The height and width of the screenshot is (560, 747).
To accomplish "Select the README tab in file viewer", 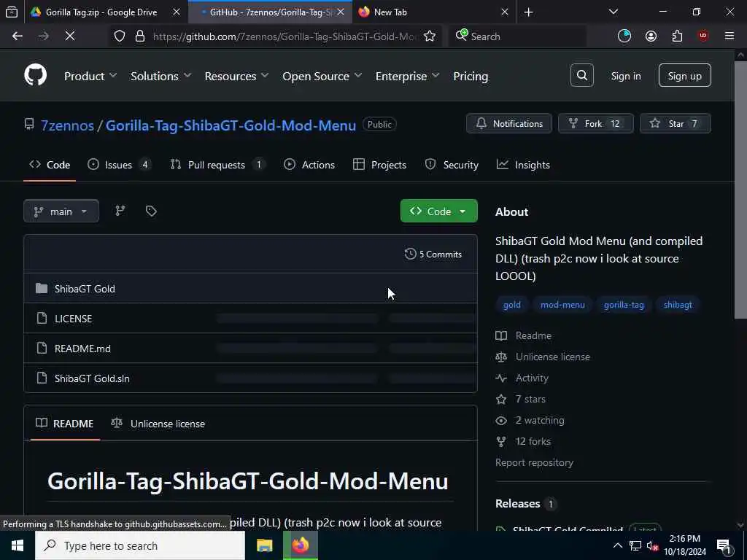I will tap(65, 424).
